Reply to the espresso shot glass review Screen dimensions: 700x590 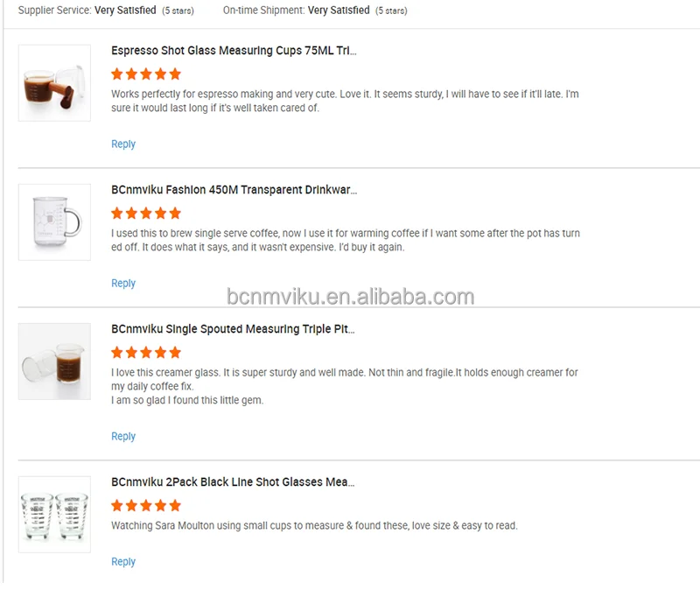click(123, 144)
